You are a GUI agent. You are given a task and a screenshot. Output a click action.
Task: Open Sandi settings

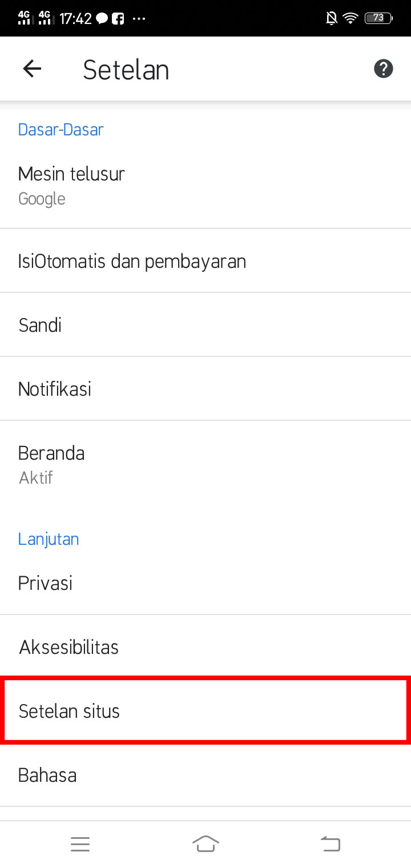(205, 325)
